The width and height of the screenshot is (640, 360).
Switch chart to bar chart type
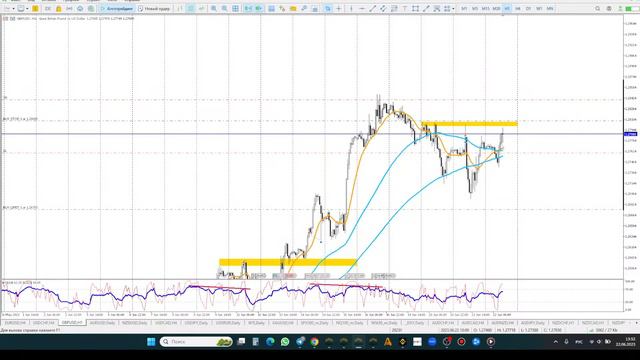tap(180, 9)
